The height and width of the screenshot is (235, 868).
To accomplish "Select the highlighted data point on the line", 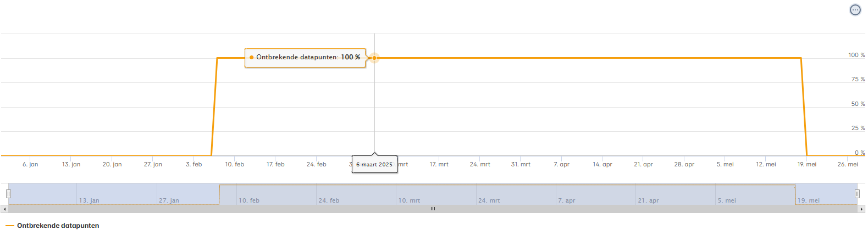I will pyautogui.click(x=374, y=58).
